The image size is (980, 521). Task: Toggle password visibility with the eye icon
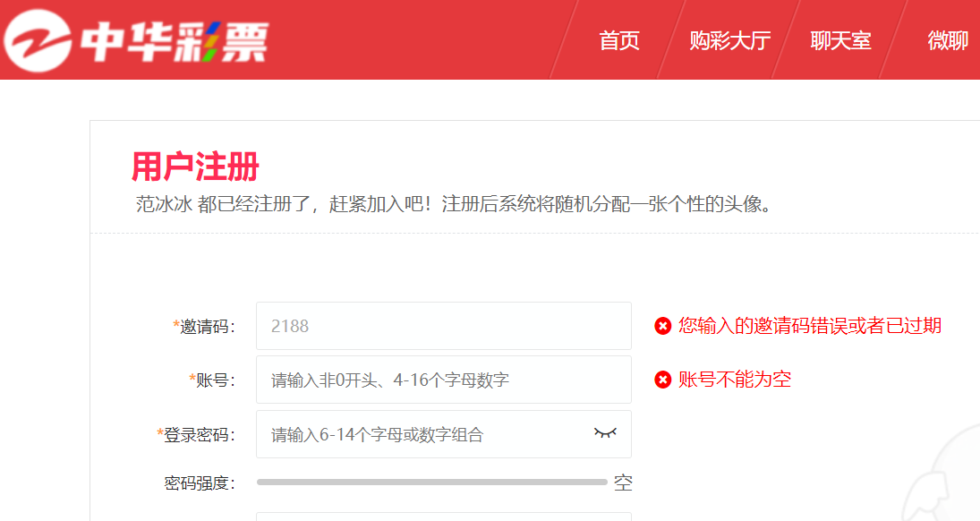606,433
